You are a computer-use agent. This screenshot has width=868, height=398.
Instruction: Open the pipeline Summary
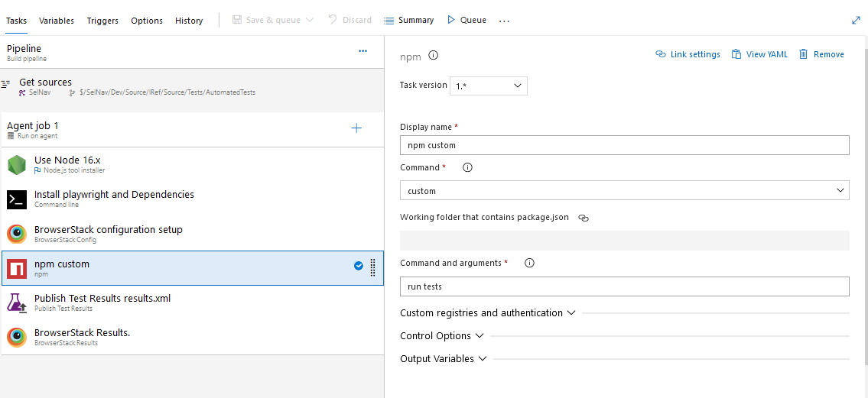click(409, 20)
